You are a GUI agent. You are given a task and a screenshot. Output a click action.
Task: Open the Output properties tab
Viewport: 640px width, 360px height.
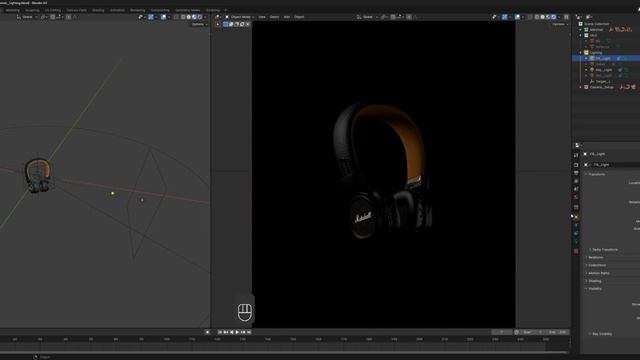pos(576,173)
